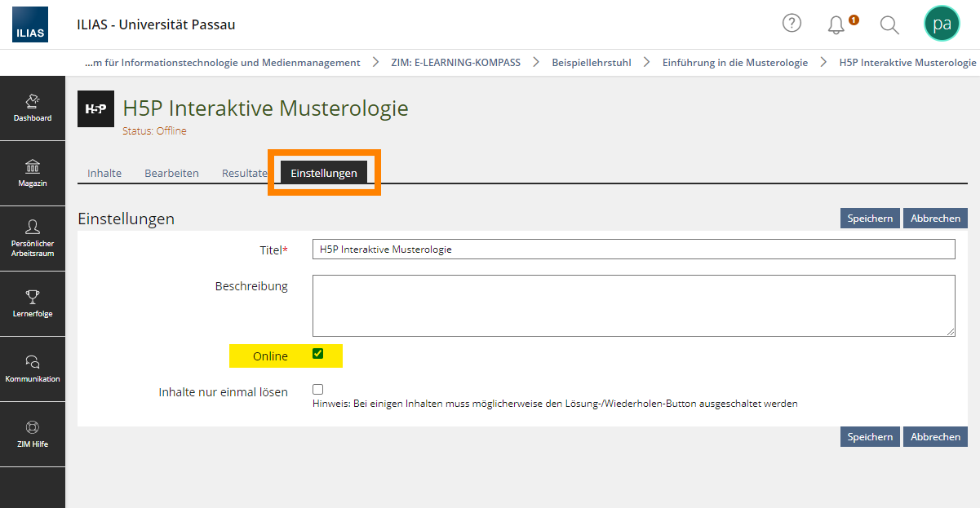Switch to the Bearbeiten tab
980x508 pixels.
point(171,173)
